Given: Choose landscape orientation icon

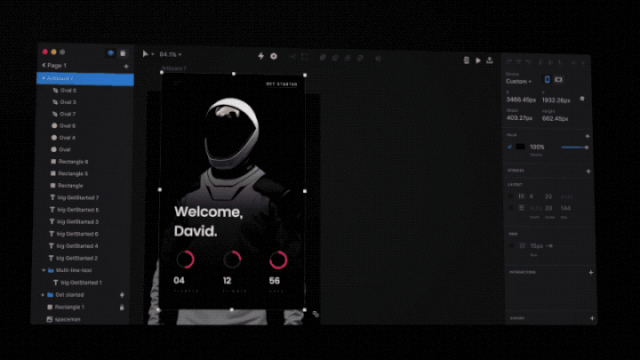Looking at the screenshot, I should tap(558, 80).
